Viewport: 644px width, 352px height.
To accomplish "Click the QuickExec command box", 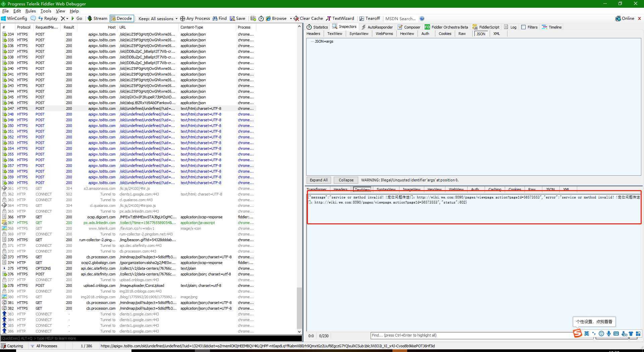I will coord(151,338).
